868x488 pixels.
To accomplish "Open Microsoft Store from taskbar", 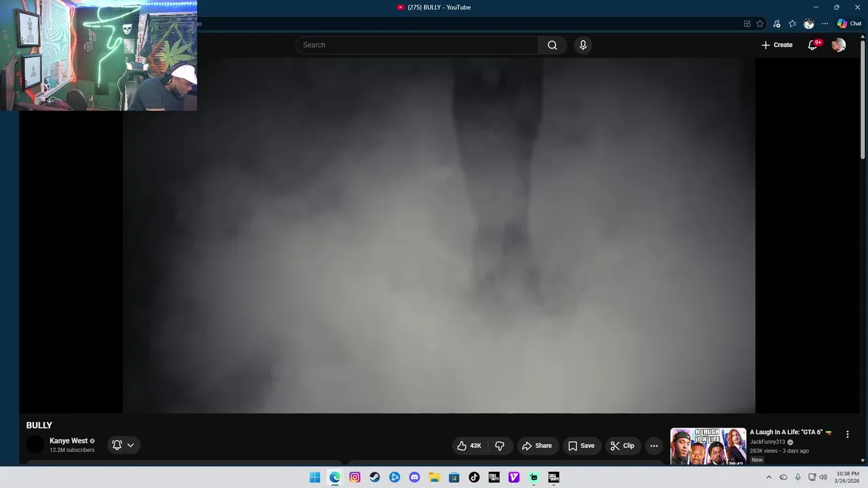I will coord(454,477).
